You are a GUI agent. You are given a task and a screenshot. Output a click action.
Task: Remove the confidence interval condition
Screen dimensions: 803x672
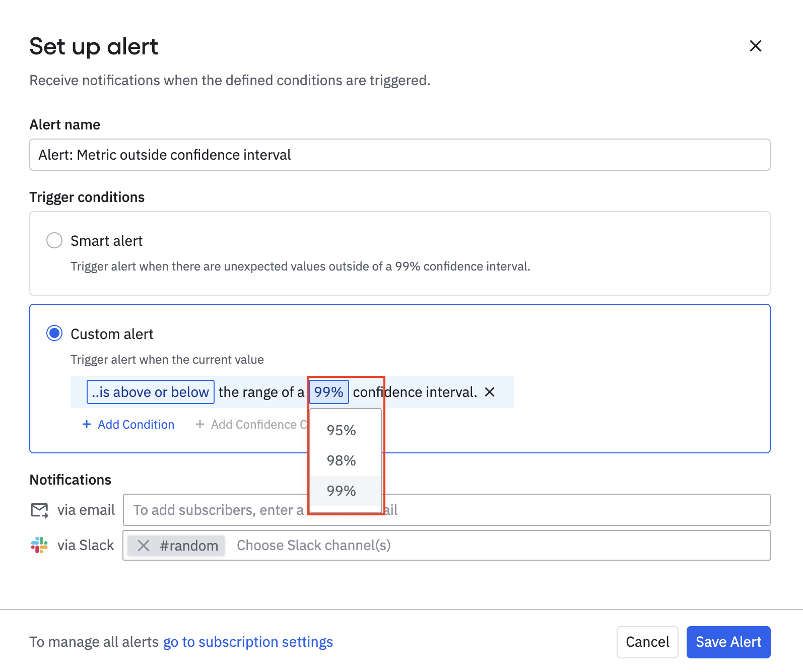(x=490, y=392)
